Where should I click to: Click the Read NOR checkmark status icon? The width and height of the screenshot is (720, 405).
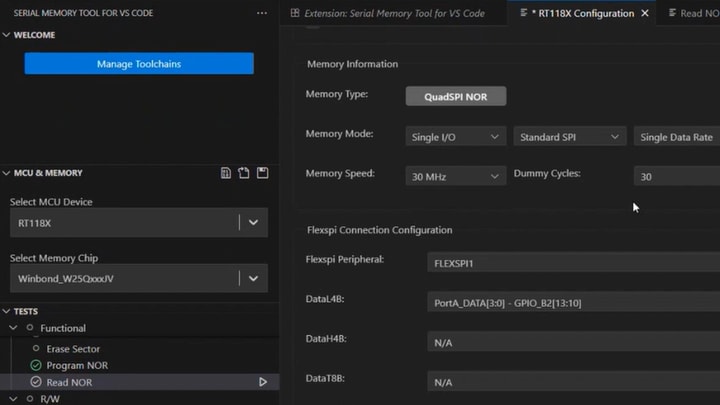36,382
